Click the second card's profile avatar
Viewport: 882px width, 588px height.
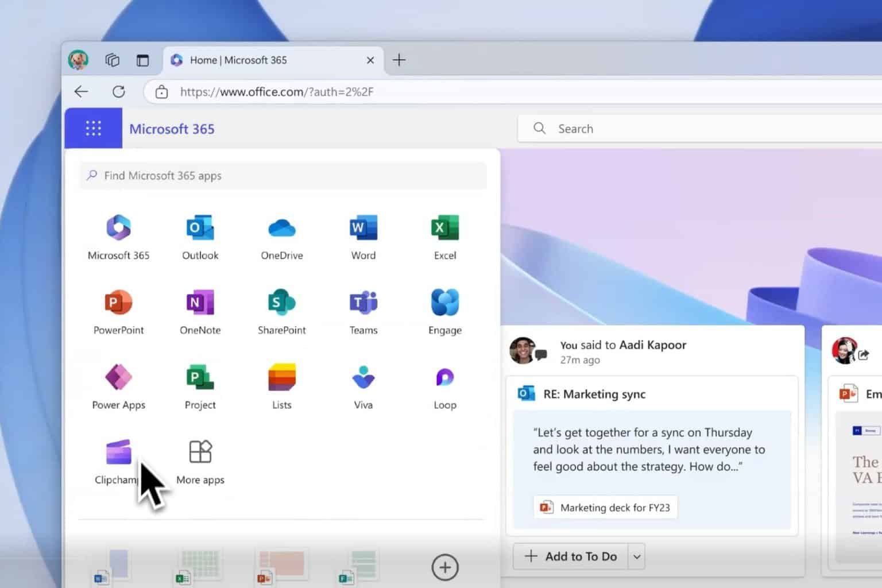pyautogui.click(x=844, y=350)
